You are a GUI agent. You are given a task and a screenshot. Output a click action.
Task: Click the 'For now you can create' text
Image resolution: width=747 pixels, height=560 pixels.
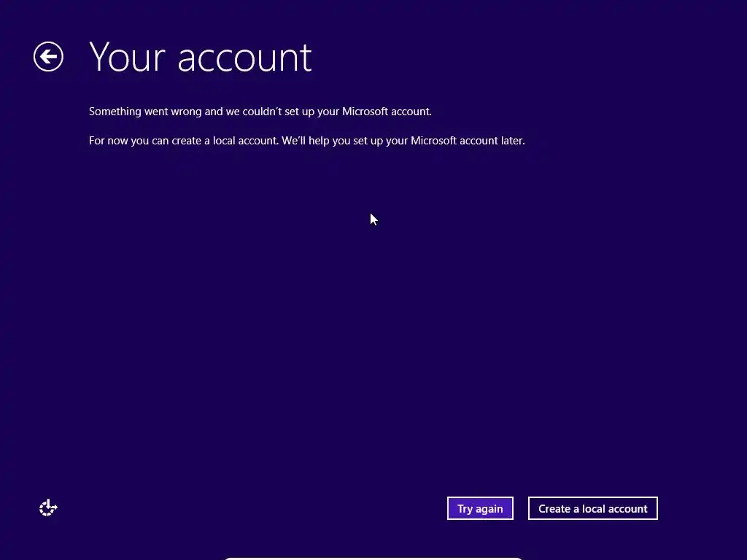click(x=307, y=141)
